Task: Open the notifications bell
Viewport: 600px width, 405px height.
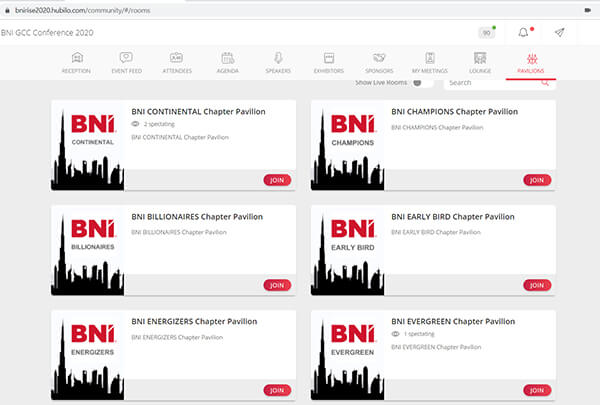Action: pos(523,33)
